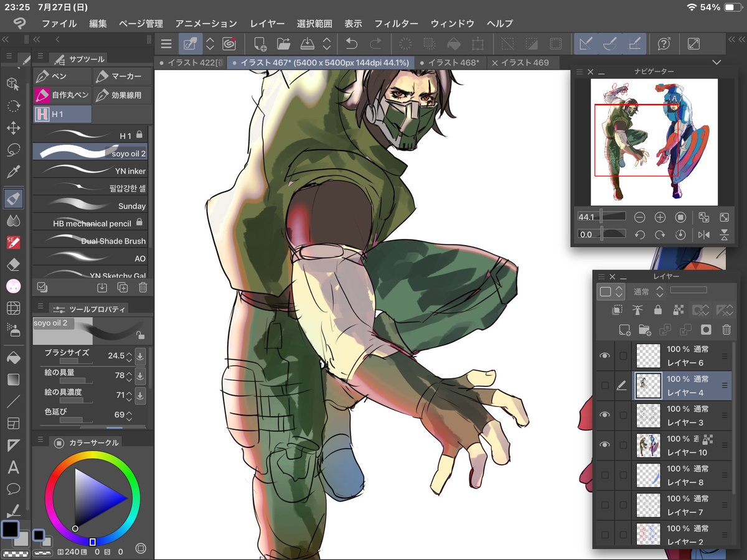
Task: Open the ファイル menu
Action: pyautogui.click(x=59, y=23)
